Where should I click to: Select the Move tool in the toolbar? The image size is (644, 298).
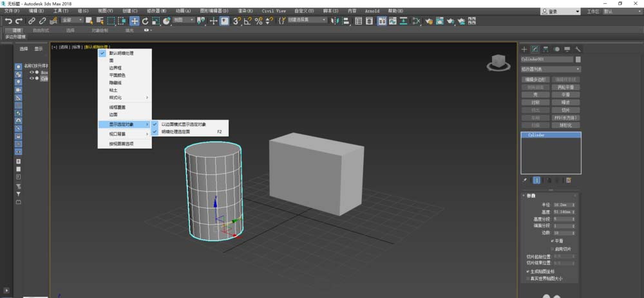click(x=135, y=21)
